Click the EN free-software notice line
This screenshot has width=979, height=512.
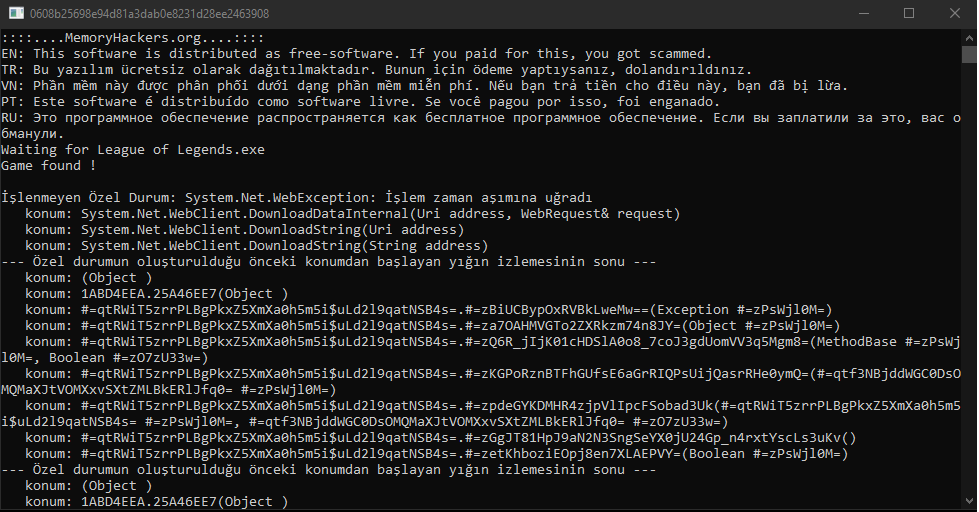pos(357,54)
